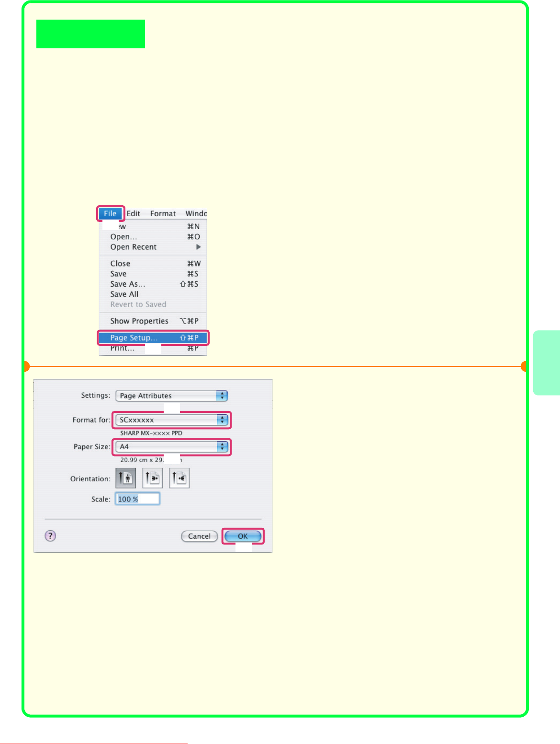The height and width of the screenshot is (744, 560).
Task: Choose Close from the File menu
Action: click(120, 264)
